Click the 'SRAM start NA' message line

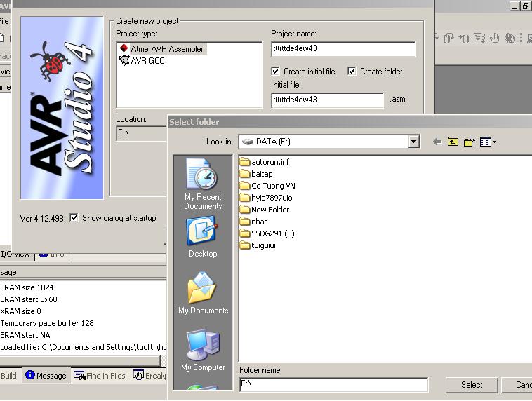click(25, 335)
